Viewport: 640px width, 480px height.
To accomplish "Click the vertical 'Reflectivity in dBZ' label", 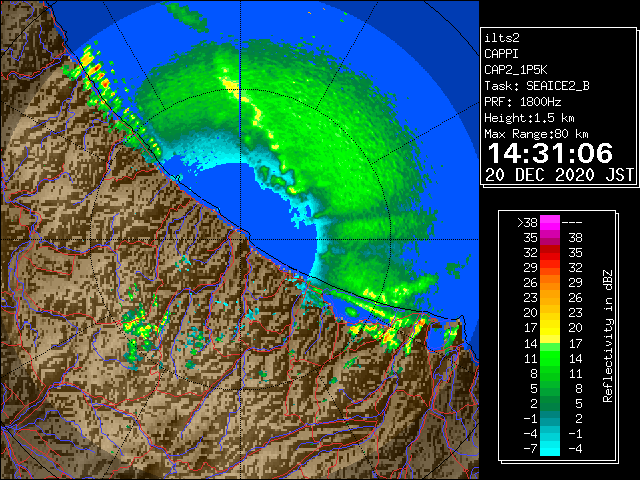I will (x=608, y=336).
